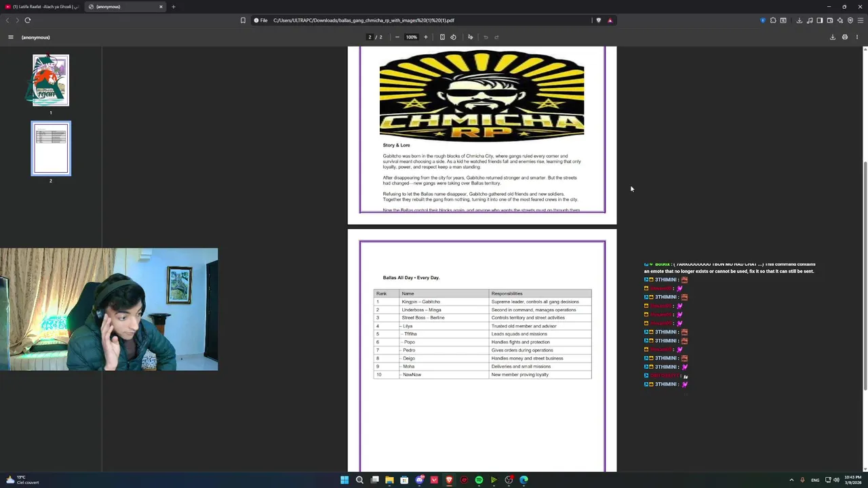Open Brave Rewards triangle icon

610,20
